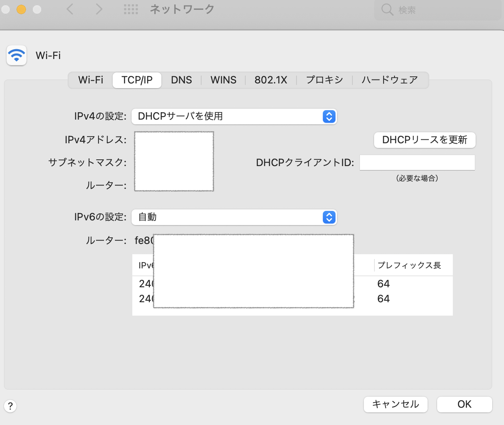Switch to the Wi-Fi tab
This screenshot has width=504, height=425.
[91, 80]
